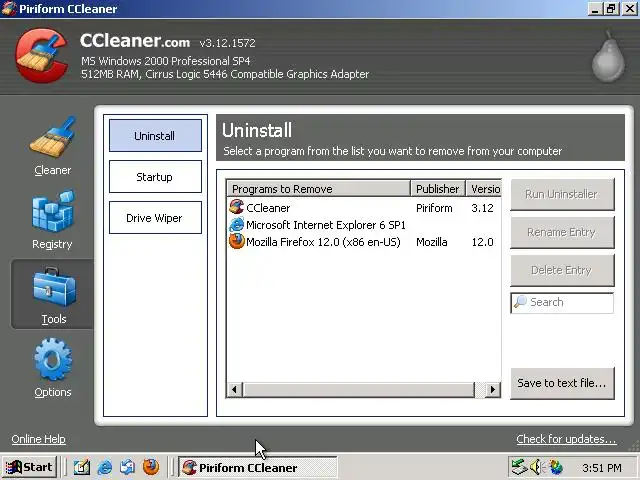Minimize the CCleaner window
The height and width of the screenshot is (480, 640).
595,9
